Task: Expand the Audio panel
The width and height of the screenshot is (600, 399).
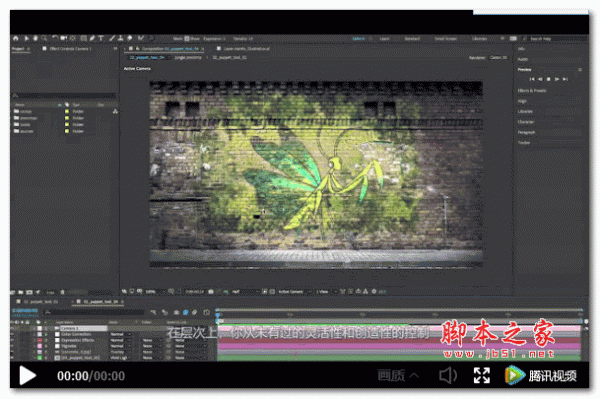Action: (523, 59)
